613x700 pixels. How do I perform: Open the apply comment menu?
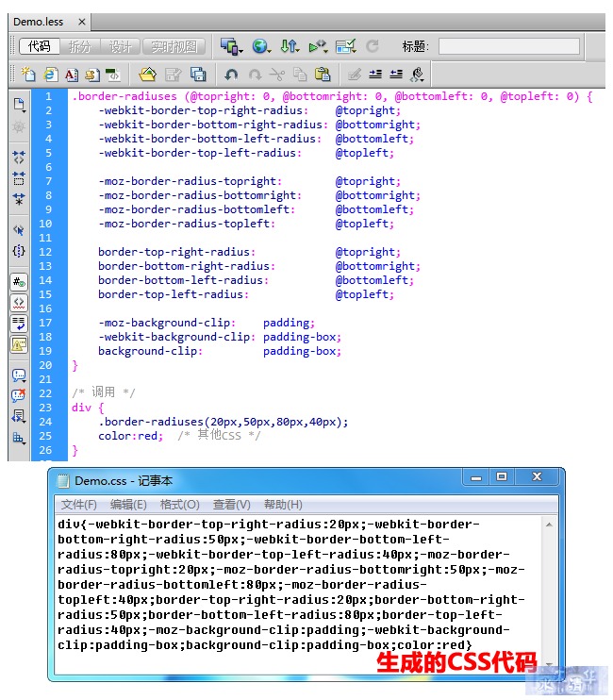[19, 375]
